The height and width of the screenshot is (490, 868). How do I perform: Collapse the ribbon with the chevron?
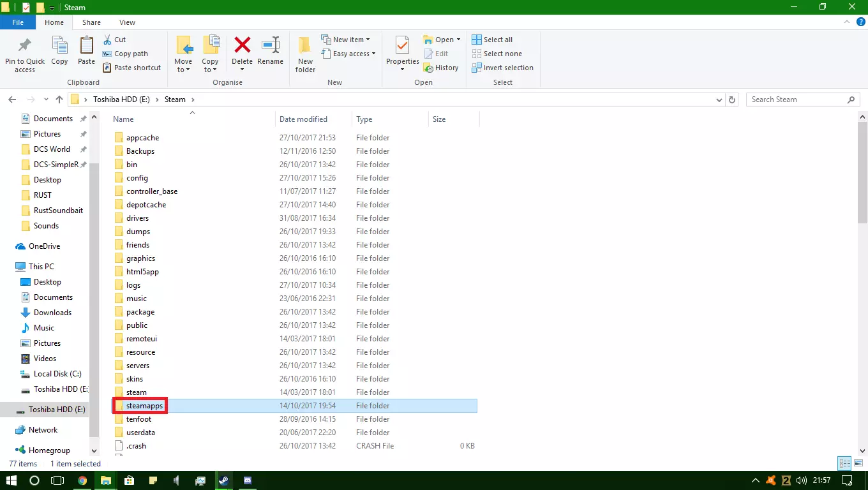pyautogui.click(x=848, y=22)
